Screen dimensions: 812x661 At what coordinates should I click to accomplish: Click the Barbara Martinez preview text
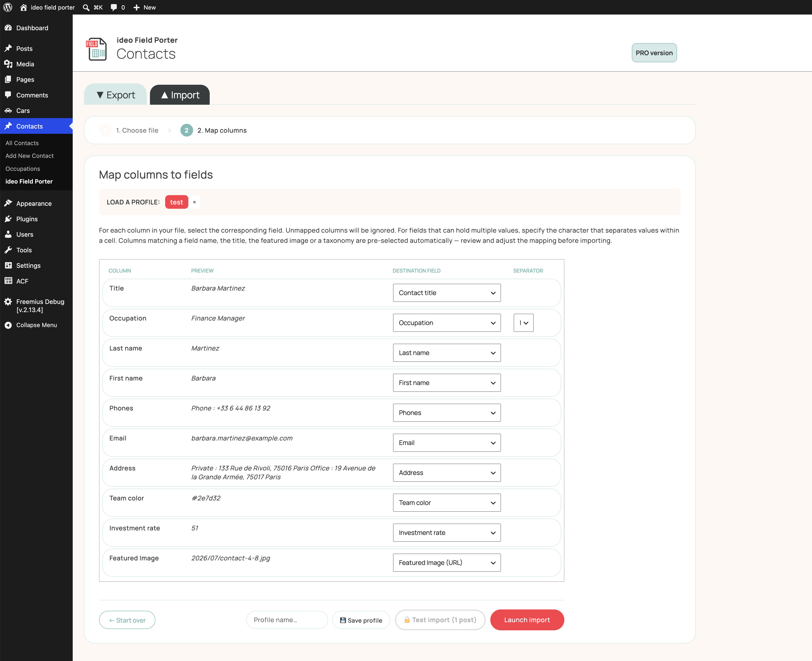click(x=218, y=288)
